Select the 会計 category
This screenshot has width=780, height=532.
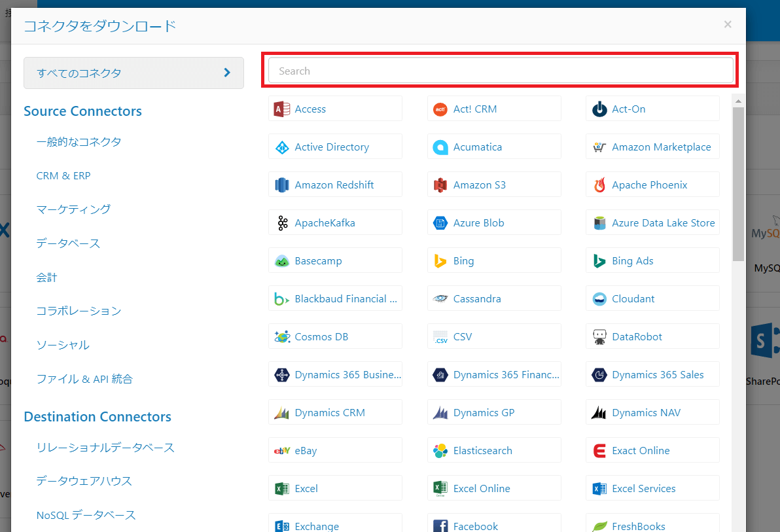pos(46,277)
